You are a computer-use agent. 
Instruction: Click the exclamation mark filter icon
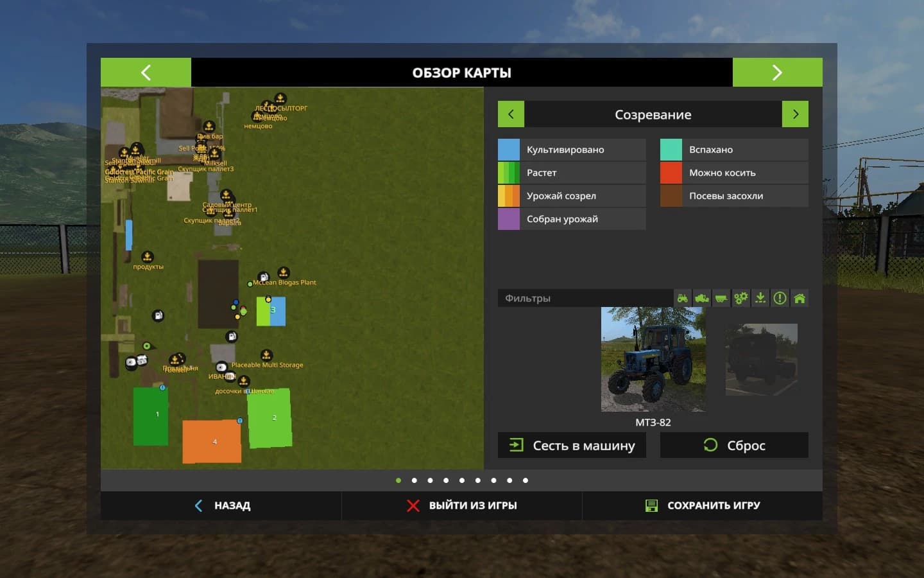(780, 298)
